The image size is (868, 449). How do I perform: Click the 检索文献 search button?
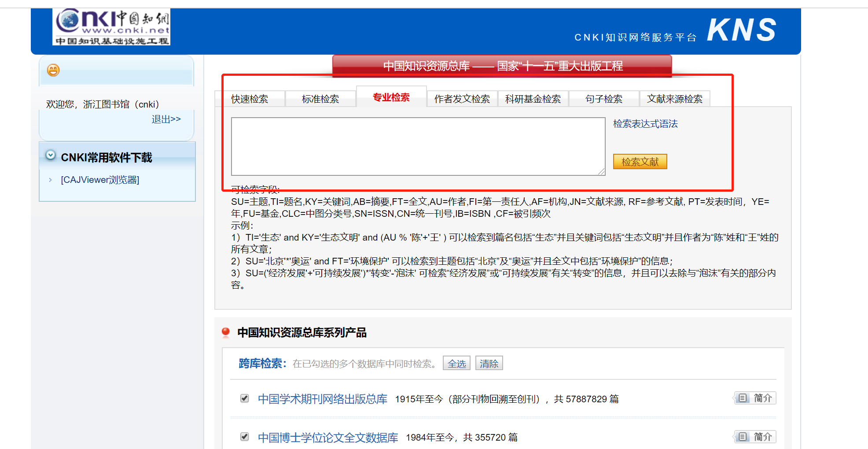click(x=640, y=162)
